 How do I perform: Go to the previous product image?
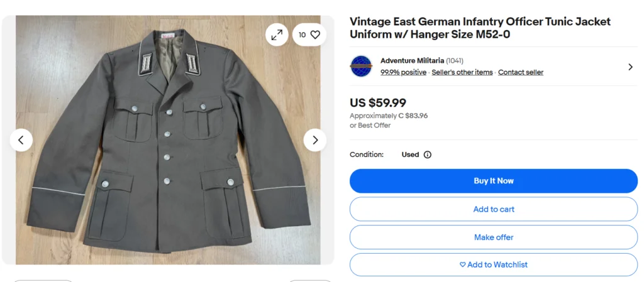pyautogui.click(x=21, y=140)
